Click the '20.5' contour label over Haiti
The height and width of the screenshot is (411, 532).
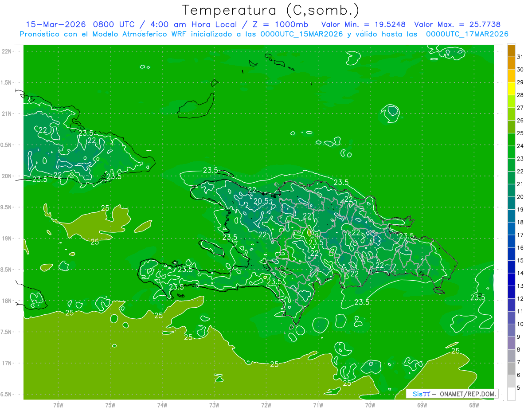261,201
